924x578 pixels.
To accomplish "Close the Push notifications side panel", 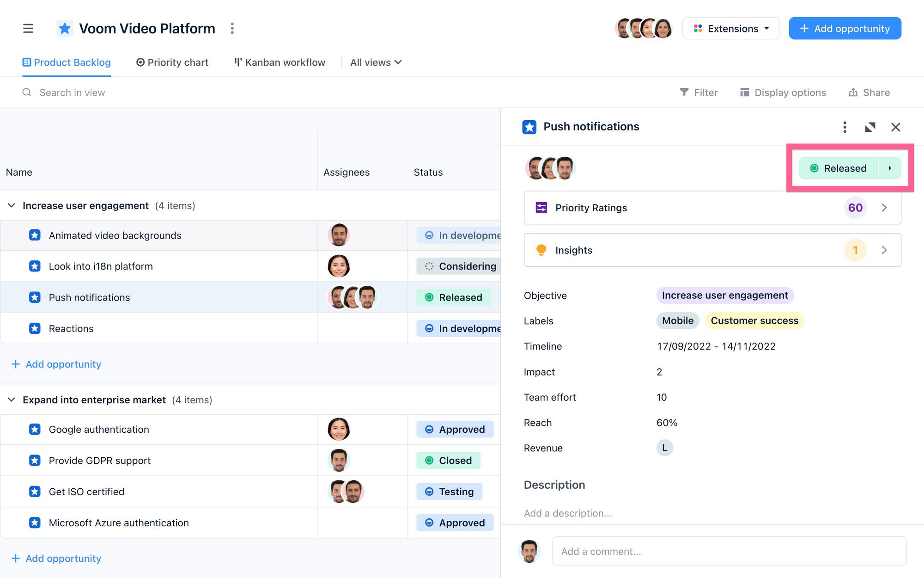I will 895,127.
